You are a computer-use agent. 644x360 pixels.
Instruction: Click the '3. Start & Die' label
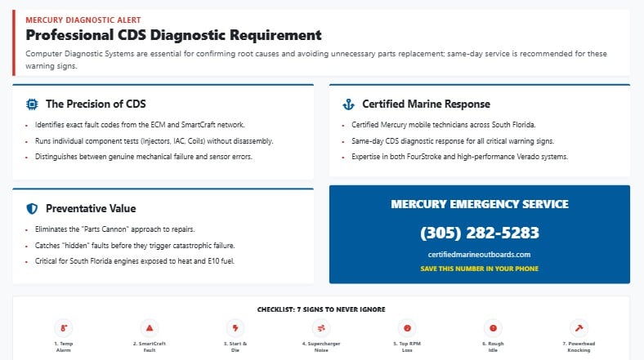pyautogui.click(x=235, y=347)
